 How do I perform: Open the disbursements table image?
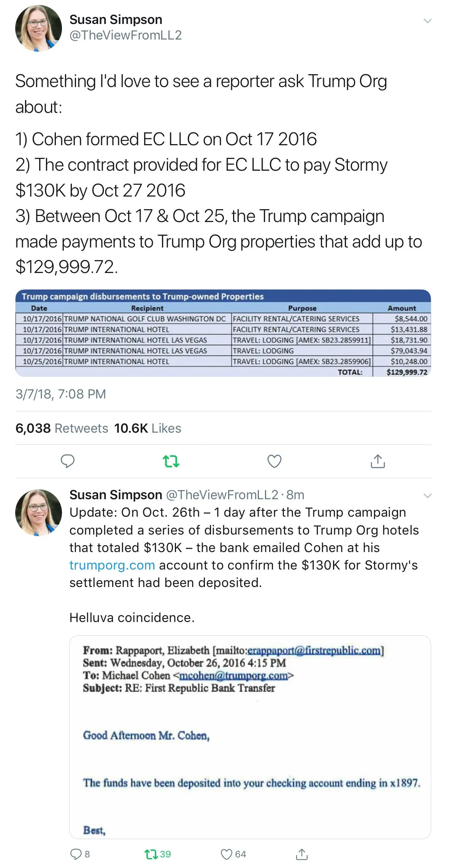coord(223,333)
